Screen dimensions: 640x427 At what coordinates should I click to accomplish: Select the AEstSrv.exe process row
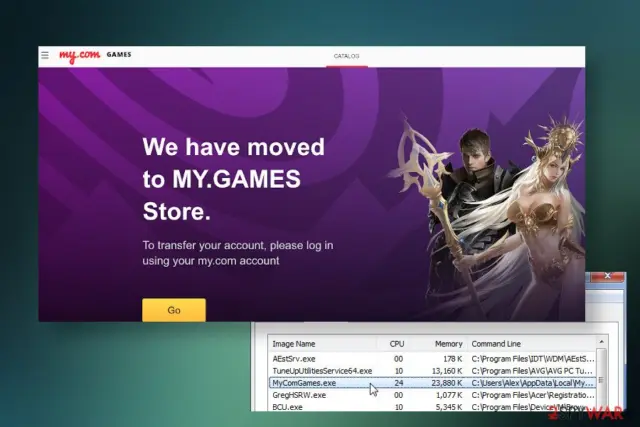pyautogui.click(x=433, y=359)
